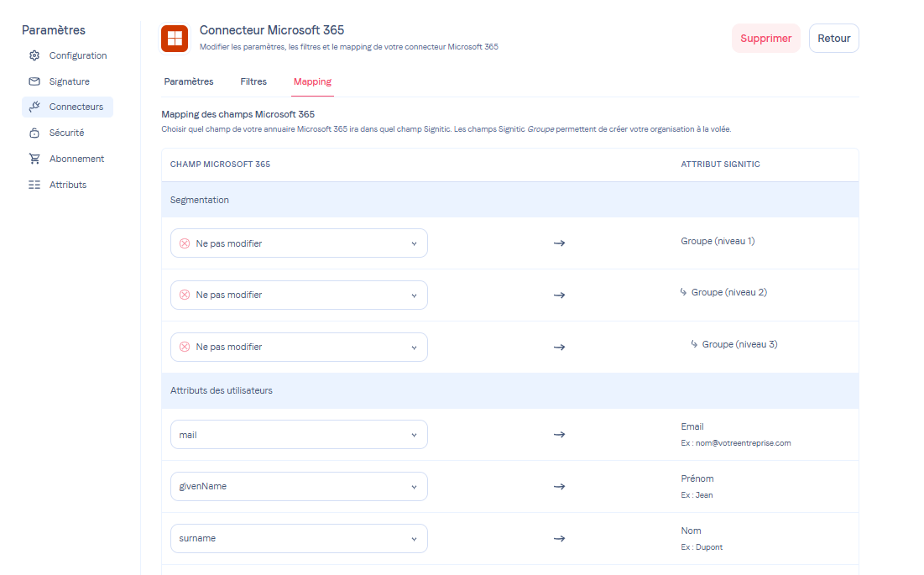Click the Connecteurs plug icon
This screenshot has height=575, width=924.
(34, 107)
